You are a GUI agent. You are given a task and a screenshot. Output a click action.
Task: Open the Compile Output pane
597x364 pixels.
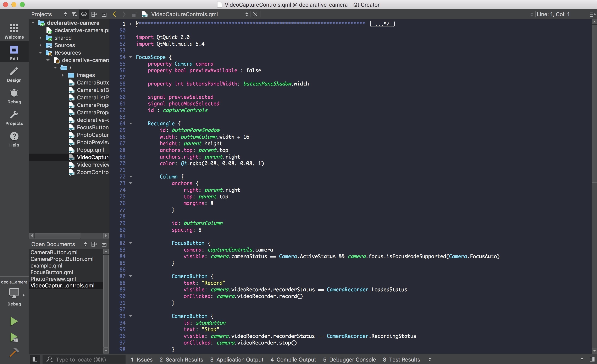click(x=293, y=359)
